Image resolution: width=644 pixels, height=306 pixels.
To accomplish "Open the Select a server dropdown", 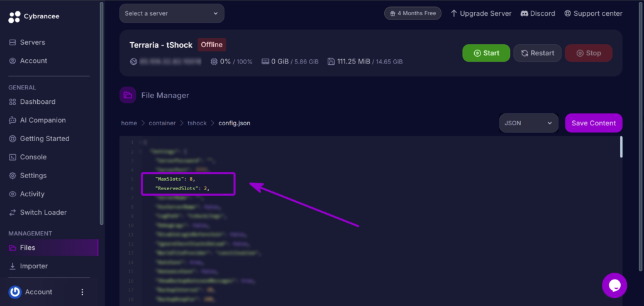I will pyautogui.click(x=172, y=13).
